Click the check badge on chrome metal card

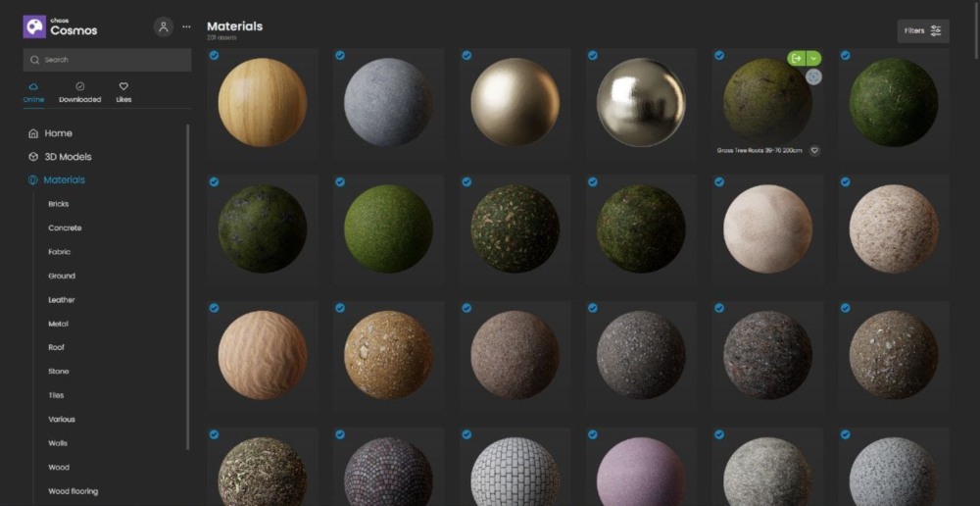click(x=593, y=56)
